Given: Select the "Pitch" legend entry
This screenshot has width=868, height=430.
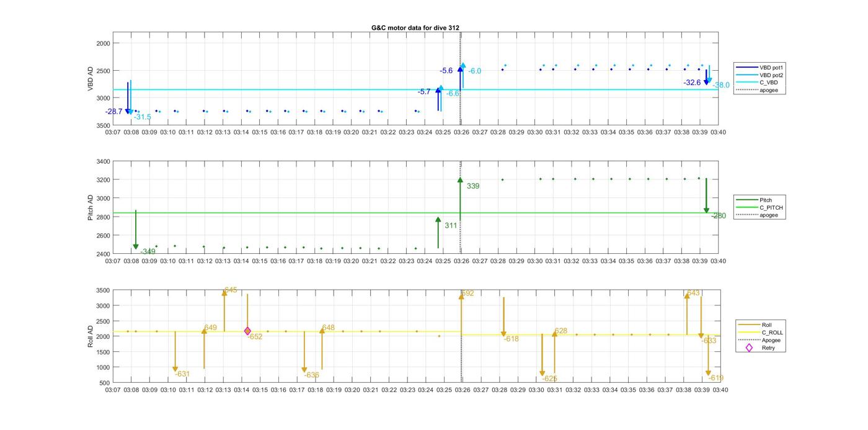Looking at the screenshot, I should coord(754,200).
